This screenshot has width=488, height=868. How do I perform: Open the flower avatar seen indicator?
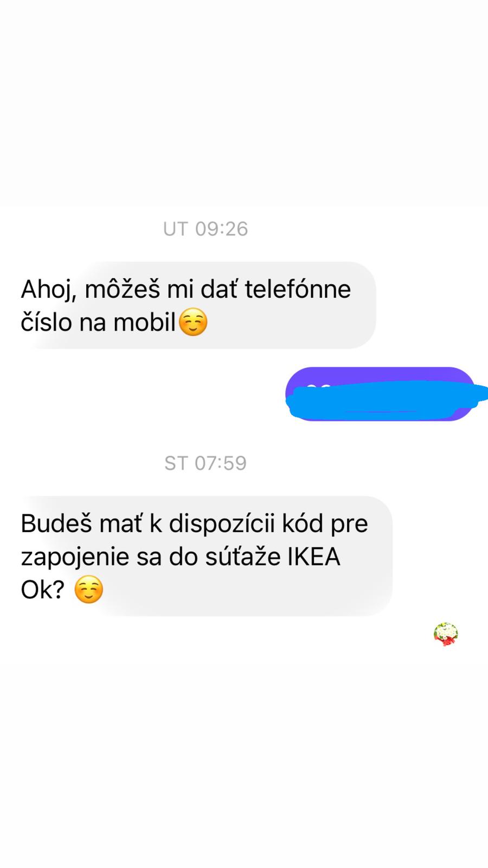[x=446, y=634]
